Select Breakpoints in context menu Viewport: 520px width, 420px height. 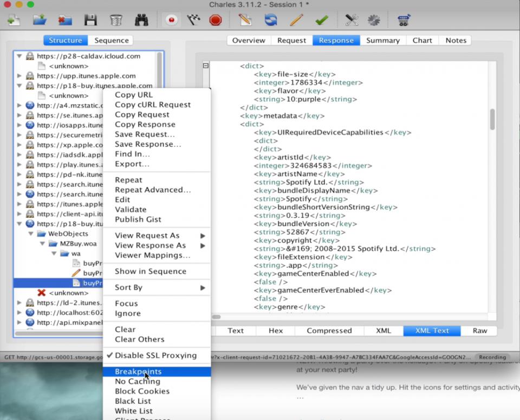point(138,372)
